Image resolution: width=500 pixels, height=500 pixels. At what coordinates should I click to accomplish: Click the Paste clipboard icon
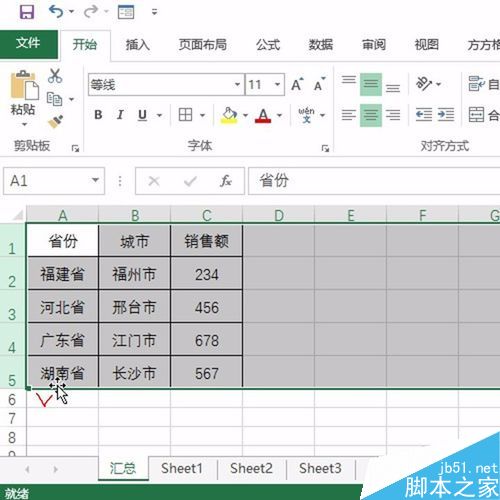point(24,84)
